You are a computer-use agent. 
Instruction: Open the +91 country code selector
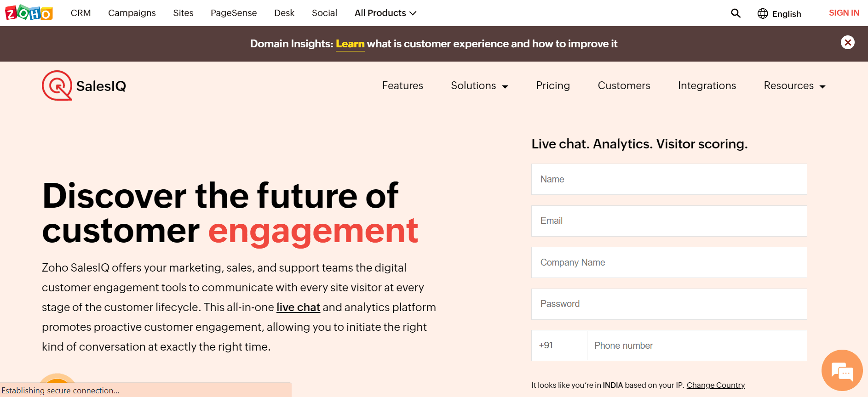(558, 345)
